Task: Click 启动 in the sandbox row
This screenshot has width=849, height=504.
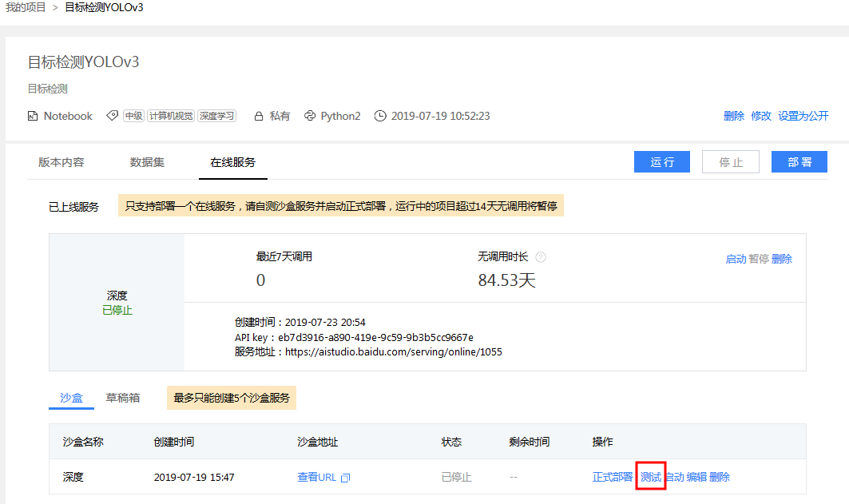Action: pyautogui.click(x=674, y=477)
